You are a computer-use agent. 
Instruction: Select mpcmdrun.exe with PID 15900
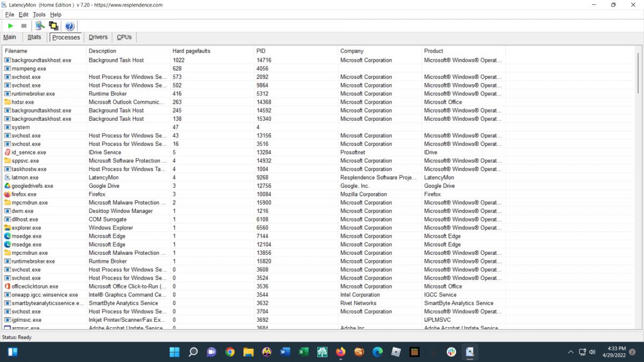pyautogui.click(x=30, y=203)
